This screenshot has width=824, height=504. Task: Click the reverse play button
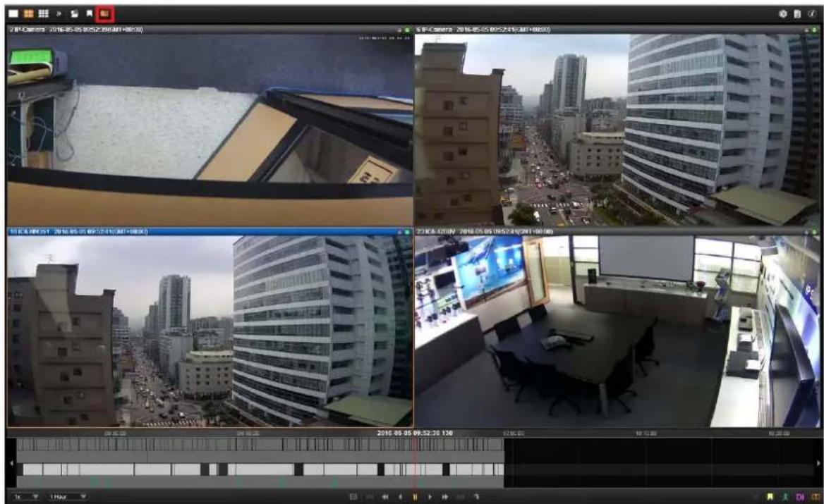pos(401,497)
